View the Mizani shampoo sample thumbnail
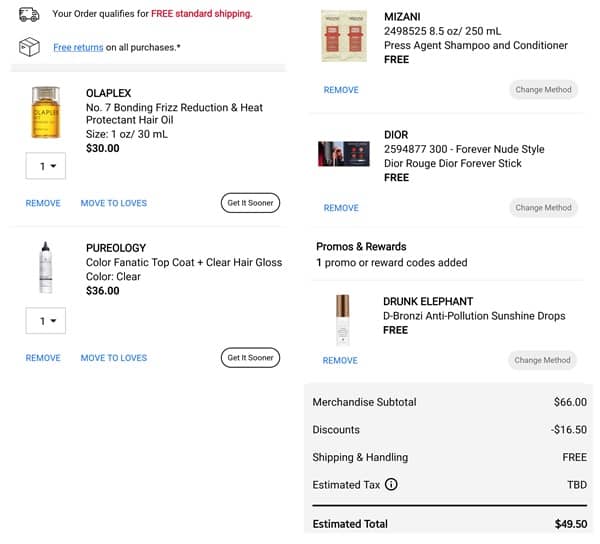 pos(342,38)
